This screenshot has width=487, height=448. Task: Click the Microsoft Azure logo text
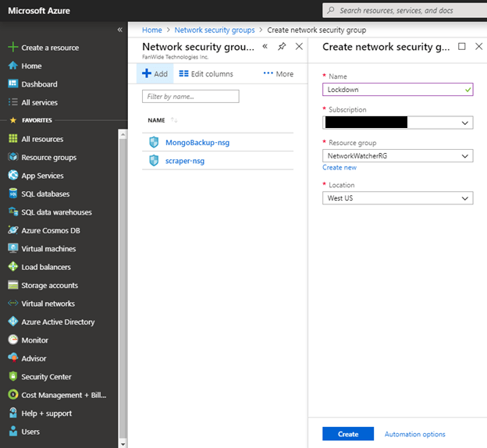(x=39, y=11)
